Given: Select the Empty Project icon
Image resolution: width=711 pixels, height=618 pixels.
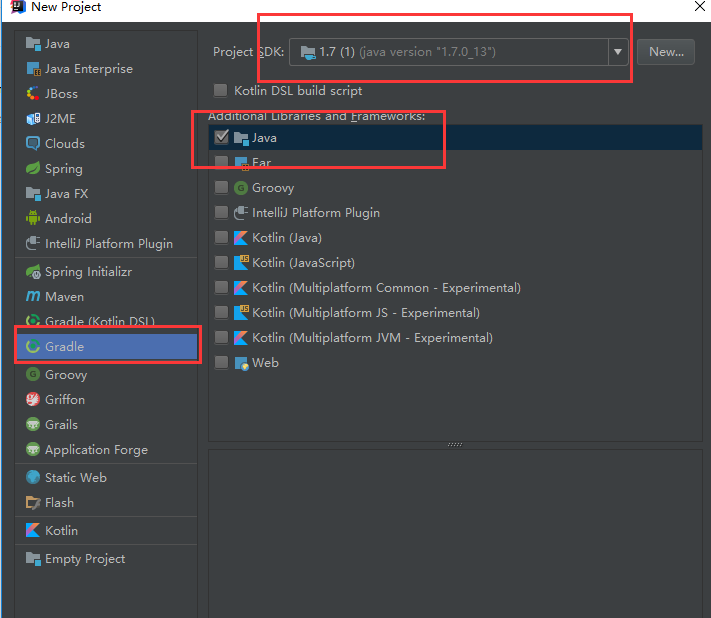Looking at the screenshot, I should 33,559.
